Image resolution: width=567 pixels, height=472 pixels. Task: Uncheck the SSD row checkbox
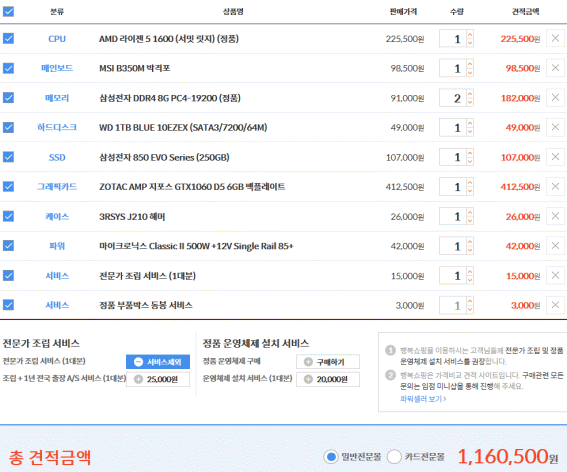pos(8,157)
